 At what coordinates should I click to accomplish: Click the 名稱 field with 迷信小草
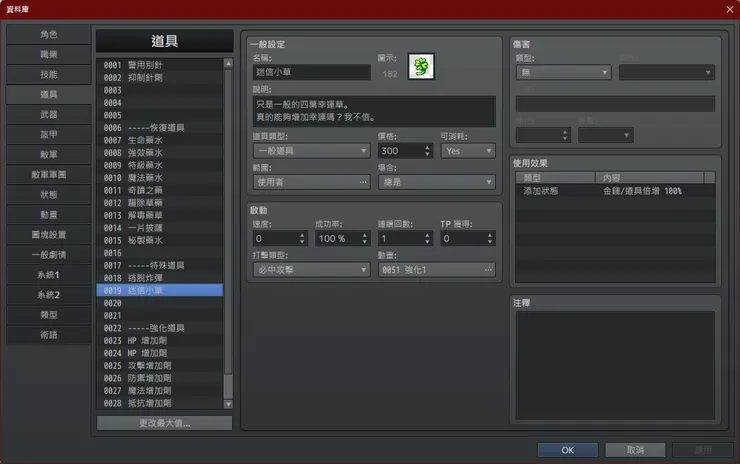click(x=311, y=73)
